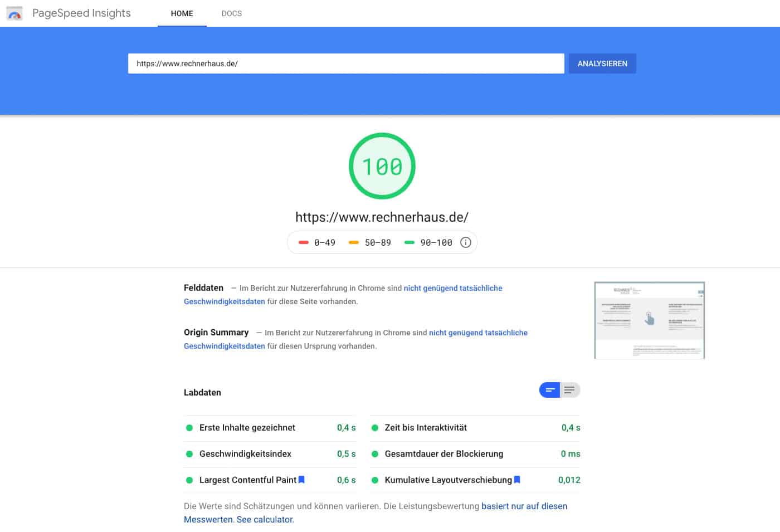This screenshot has width=780, height=532.
Task: Switch Labdaten to compact view
Action: 549,390
